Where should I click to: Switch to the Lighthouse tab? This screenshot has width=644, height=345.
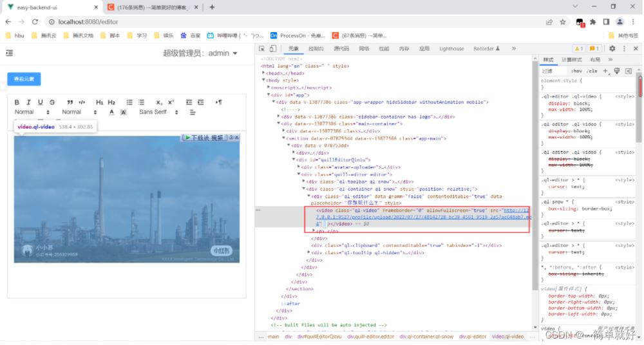pyautogui.click(x=451, y=48)
